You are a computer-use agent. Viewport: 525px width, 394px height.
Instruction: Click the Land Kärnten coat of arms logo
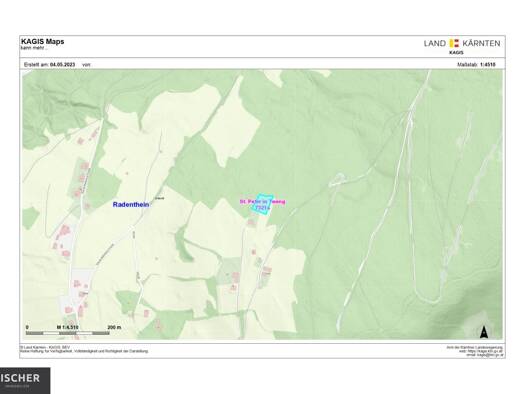[x=454, y=43]
